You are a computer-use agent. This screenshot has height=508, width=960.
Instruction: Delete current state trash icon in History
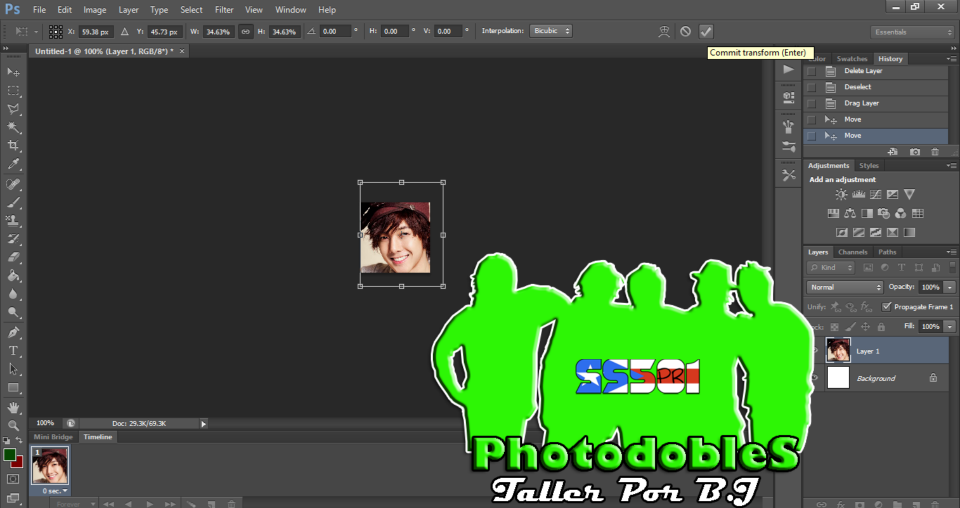click(x=935, y=152)
